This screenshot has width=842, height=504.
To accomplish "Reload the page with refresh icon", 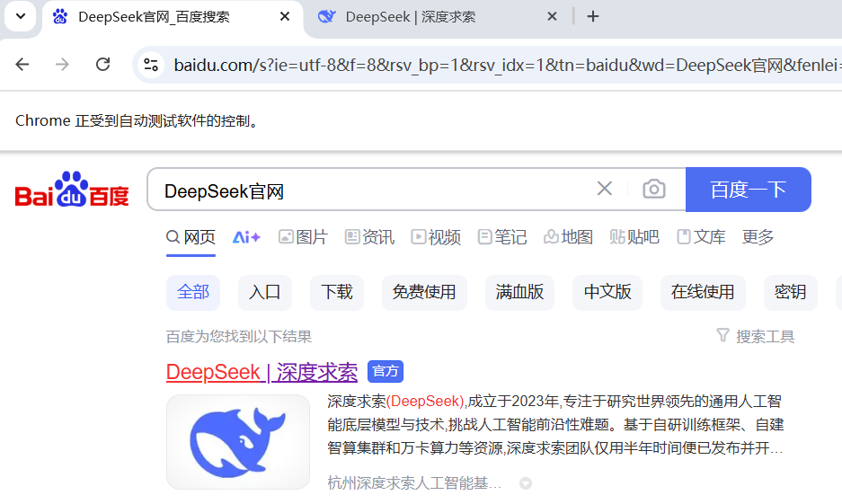I will pyautogui.click(x=102, y=65).
